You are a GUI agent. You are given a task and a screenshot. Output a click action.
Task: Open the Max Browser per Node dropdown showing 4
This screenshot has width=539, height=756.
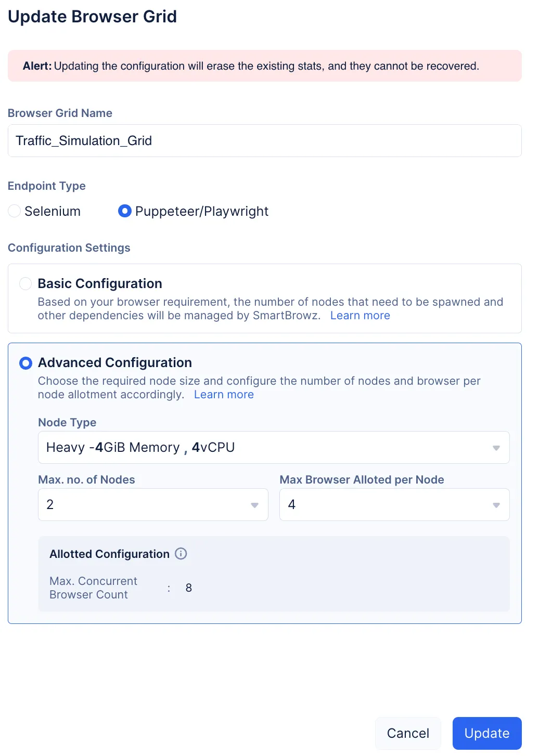coord(385,505)
